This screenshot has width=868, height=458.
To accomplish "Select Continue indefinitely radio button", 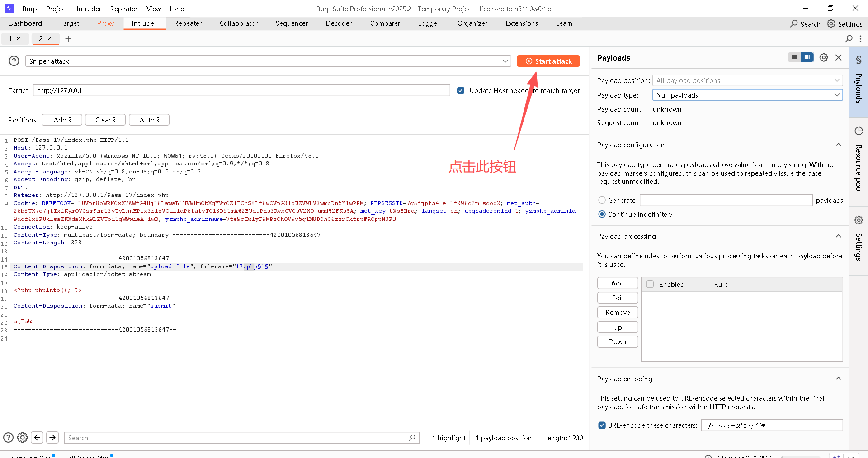I will 602,214.
